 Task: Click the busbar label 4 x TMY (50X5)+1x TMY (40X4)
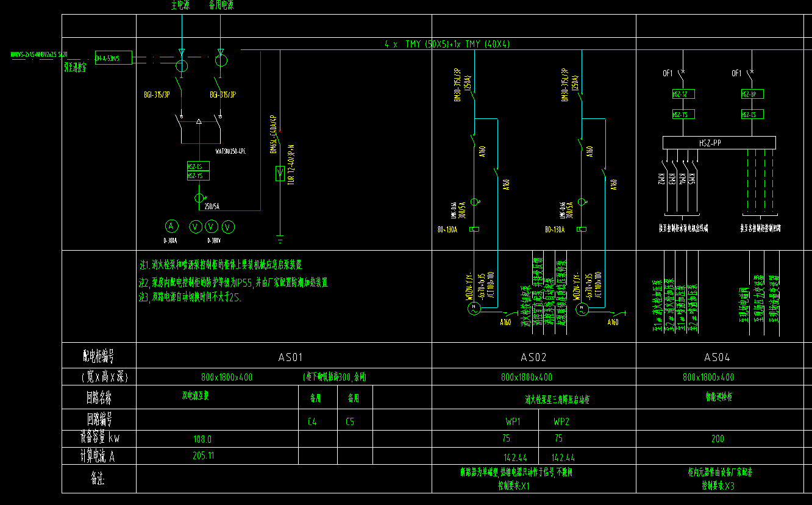[x=447, y=44]
